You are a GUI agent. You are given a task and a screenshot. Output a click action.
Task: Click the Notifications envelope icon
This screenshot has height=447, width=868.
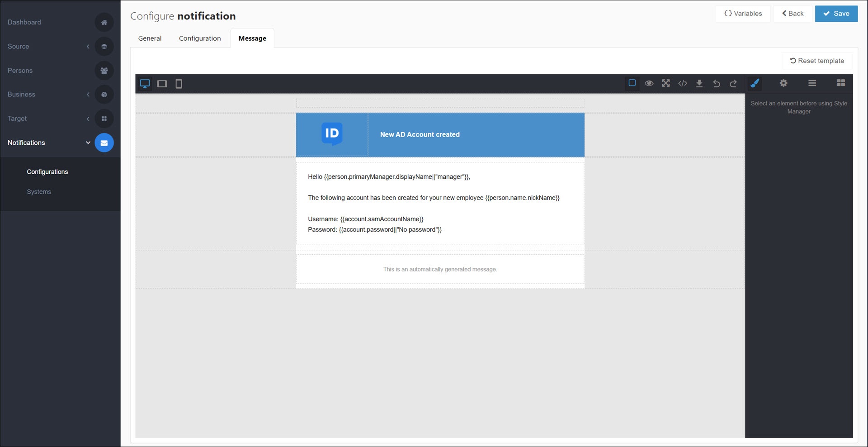(104, 143)
